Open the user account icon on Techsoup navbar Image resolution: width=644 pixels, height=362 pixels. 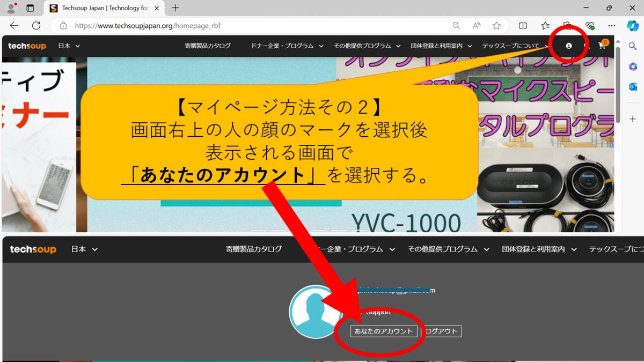pos(569,46)
